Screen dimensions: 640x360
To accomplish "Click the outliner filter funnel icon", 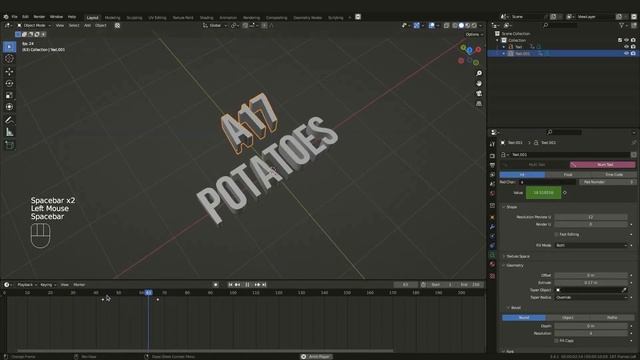I will click(x=622, y=25).
